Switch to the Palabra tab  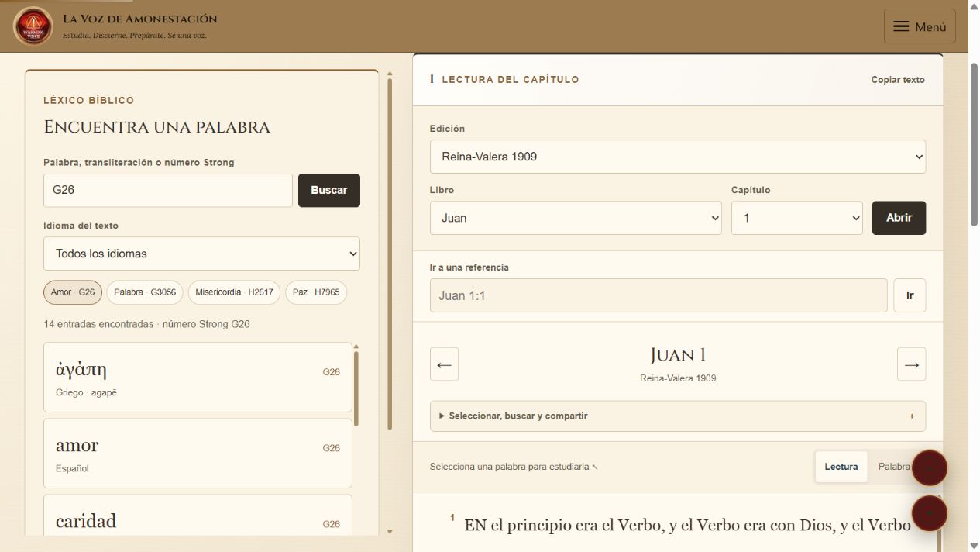894,467
